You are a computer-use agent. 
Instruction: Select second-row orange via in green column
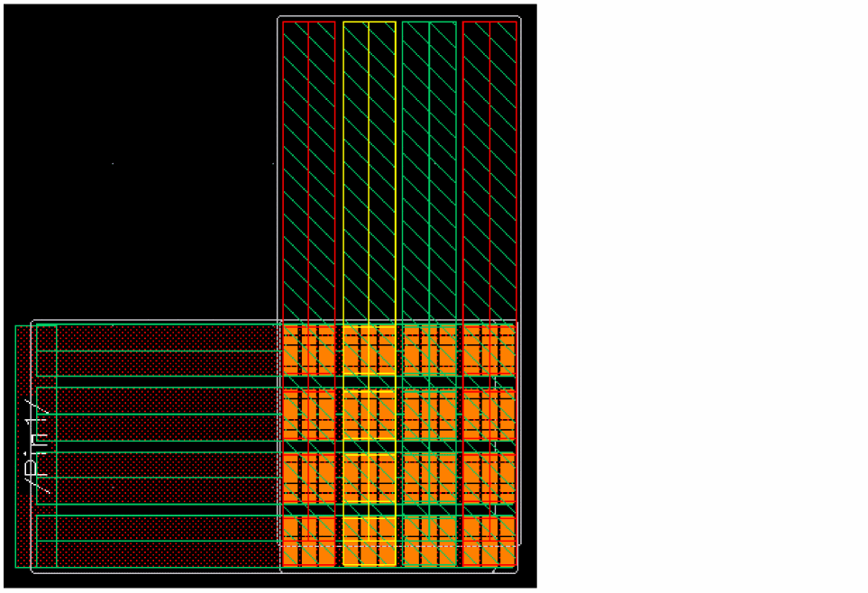click(x=430, y=415)
